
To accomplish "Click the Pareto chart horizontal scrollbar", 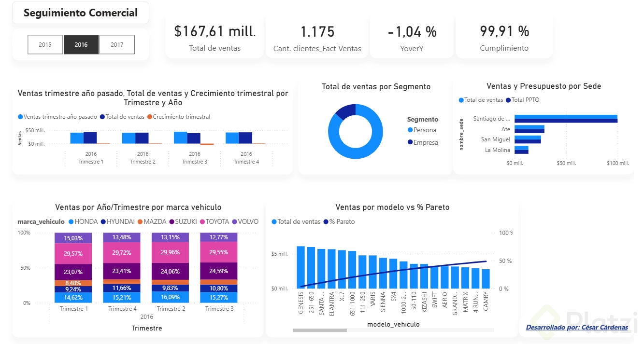I will point(393,330).
